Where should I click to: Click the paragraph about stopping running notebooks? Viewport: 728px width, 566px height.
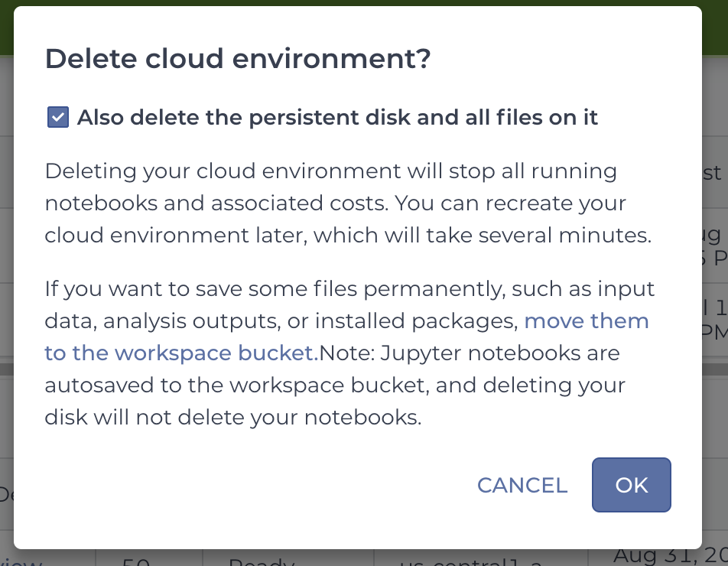[348, 203]
